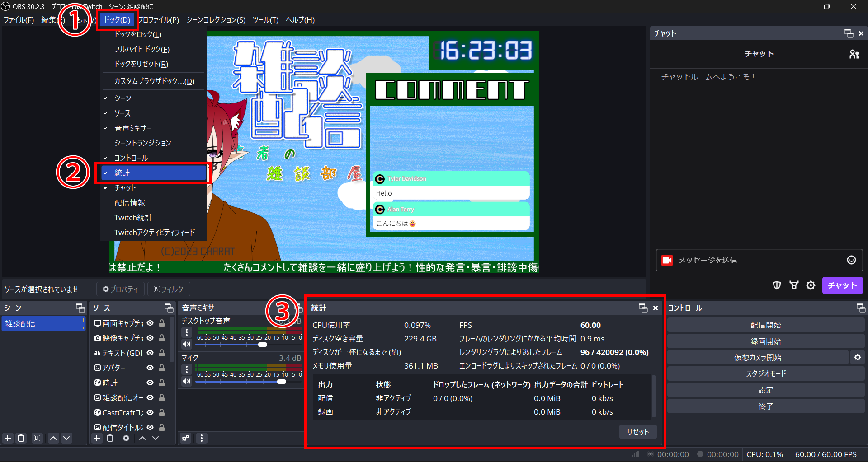Move source down in Sources dock
Screen dimensions: 868x462
click(156, 438)
